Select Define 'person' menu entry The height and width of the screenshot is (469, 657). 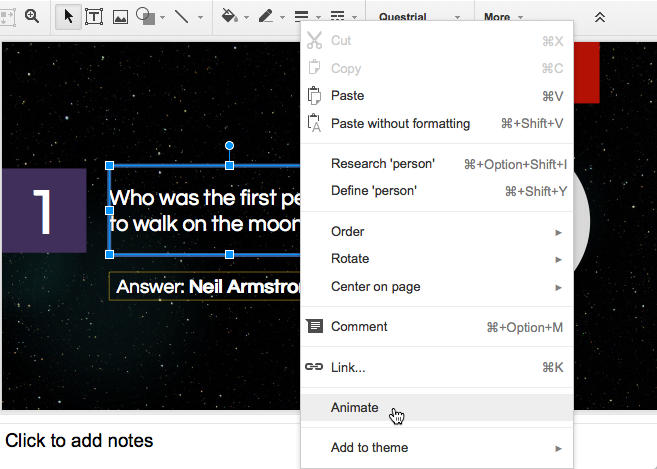click(x=437, y=191)
